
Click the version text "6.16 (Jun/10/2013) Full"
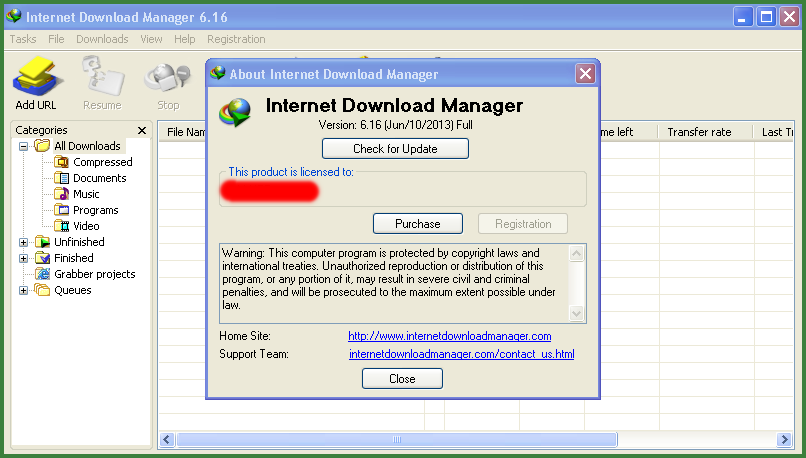tap(416, 125)
